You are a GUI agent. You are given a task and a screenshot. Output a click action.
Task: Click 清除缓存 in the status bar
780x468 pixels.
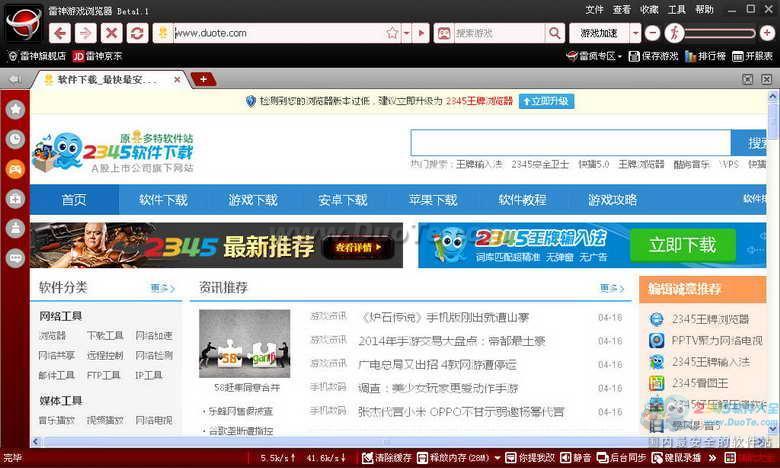click(387, 458)
